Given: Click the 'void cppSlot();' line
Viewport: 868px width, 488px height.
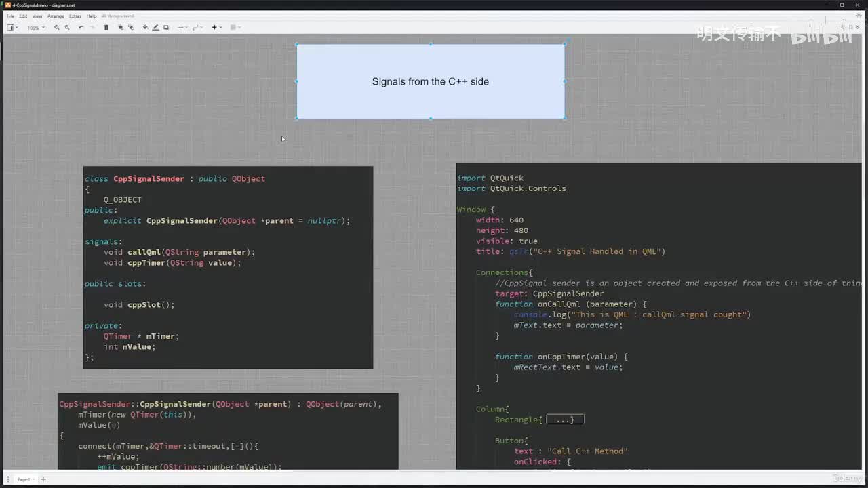Looking at the screenshot, I should (x=139, y=305).
